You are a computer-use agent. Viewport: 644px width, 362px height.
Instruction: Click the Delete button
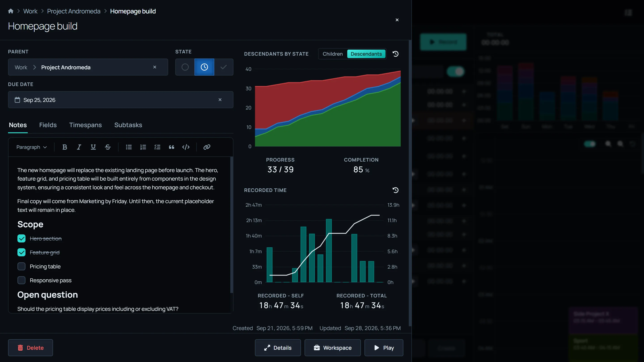30,347
